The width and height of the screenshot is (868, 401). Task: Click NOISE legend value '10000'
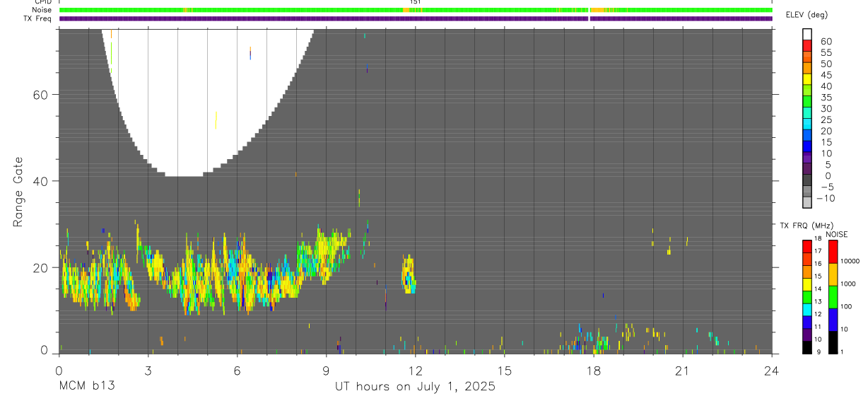[849, 262]
